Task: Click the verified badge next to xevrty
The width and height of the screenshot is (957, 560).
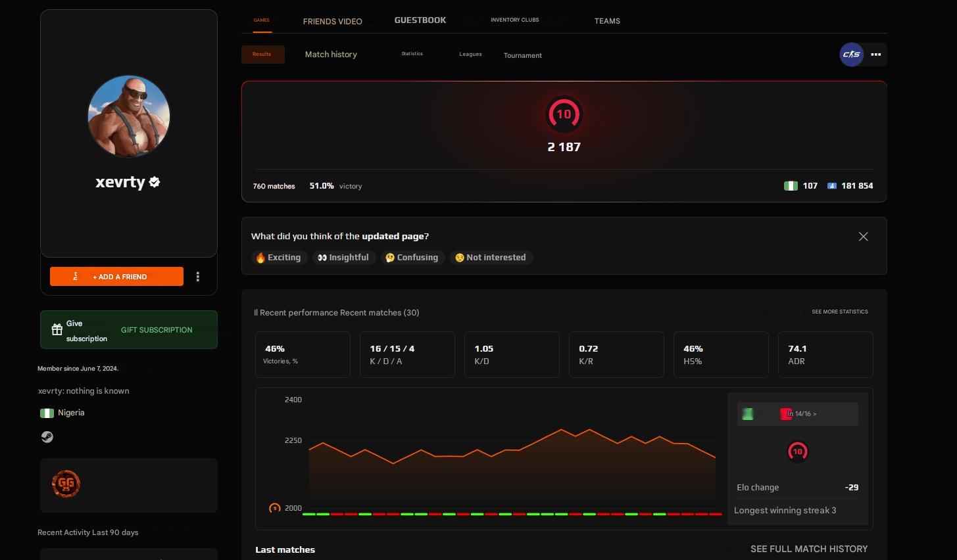Action: click(154, 182)
